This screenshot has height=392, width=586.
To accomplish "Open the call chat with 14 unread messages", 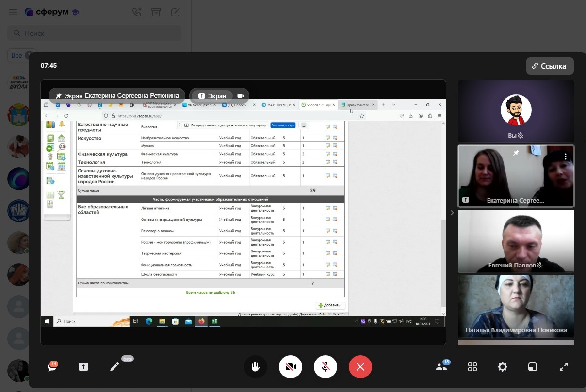I will pyautogui.click(x=52, y=367).
